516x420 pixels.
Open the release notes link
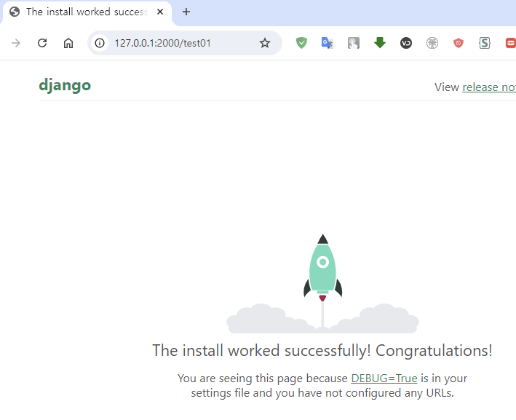(x=489, y=87)
